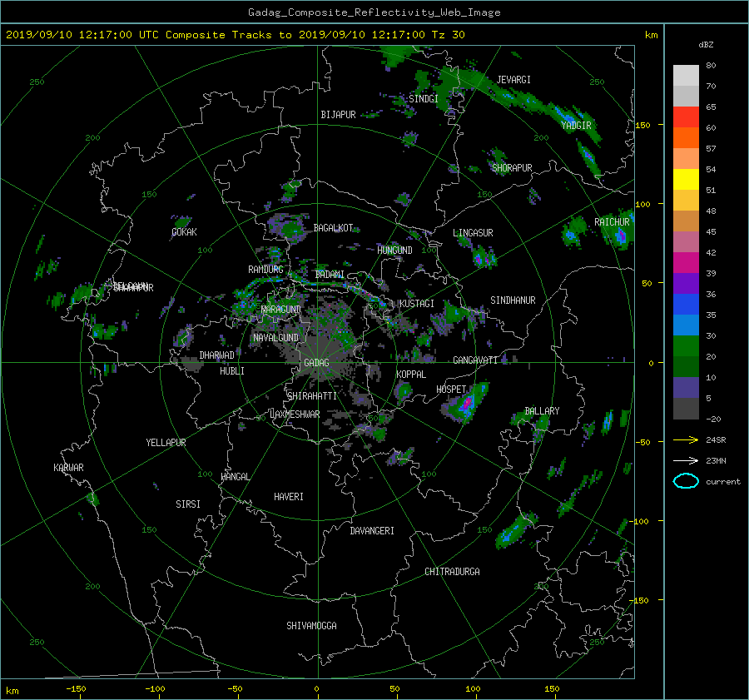The height and width of the screenshot is (700, 749).
Task: Click the SINDGI city label
Action: (424, 99)
